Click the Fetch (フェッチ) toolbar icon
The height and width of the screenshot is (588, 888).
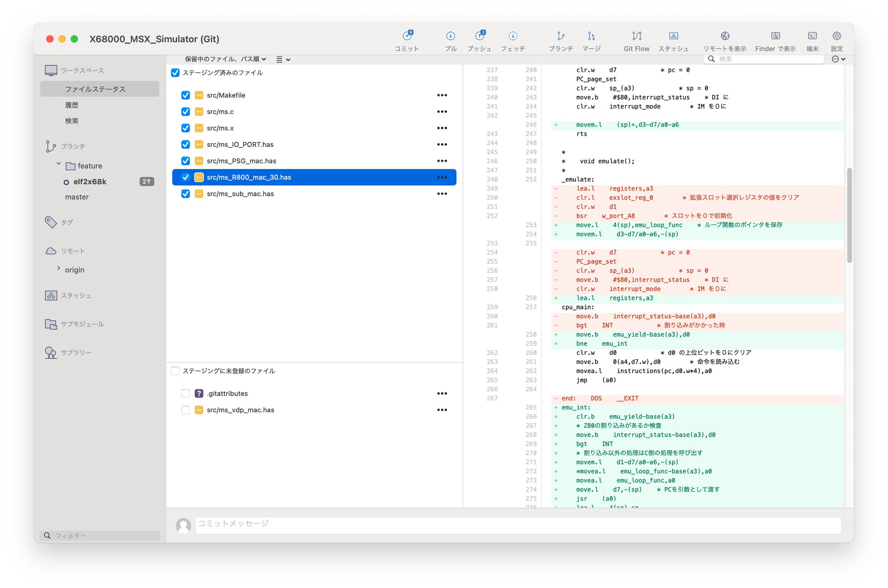coord(513,36)
